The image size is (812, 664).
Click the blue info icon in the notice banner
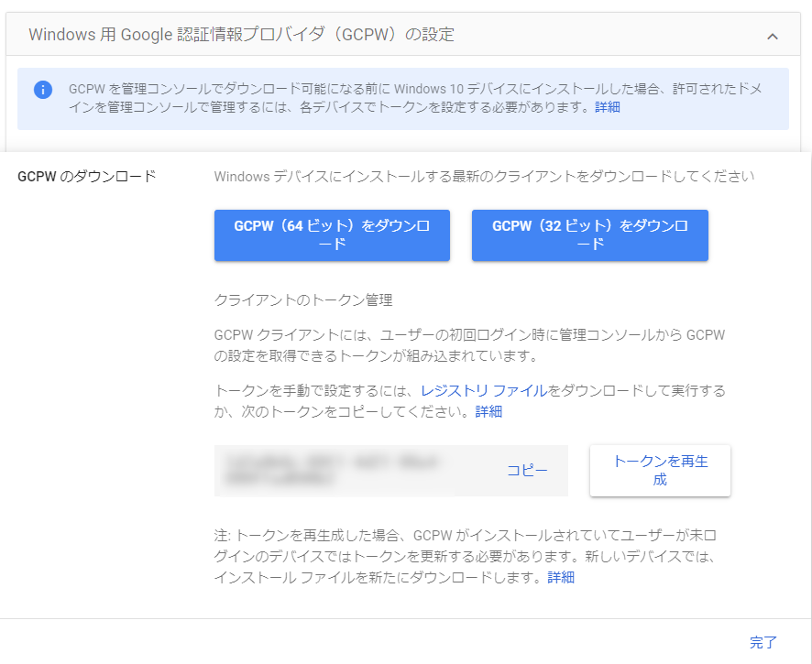43,93
